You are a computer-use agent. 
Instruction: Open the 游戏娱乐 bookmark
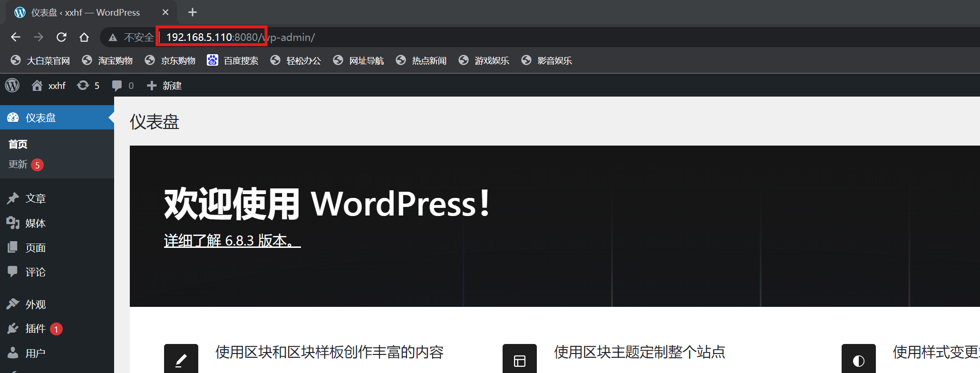(484, 60)
